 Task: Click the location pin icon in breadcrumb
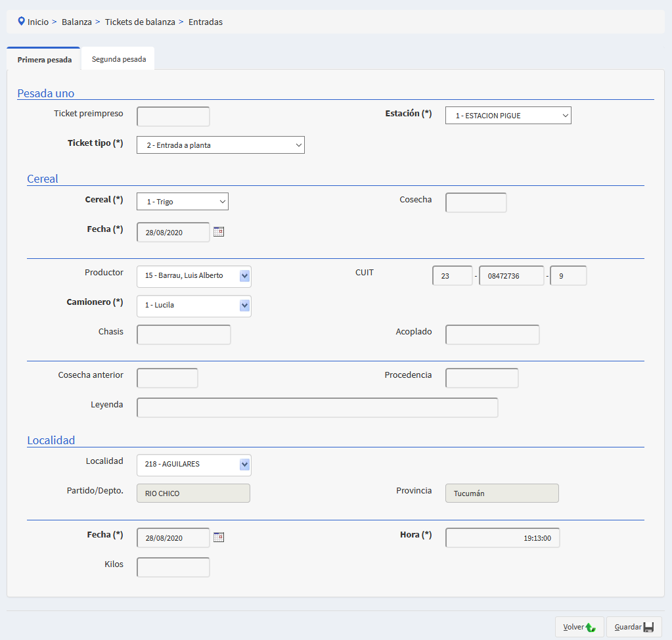pos(21,21)
